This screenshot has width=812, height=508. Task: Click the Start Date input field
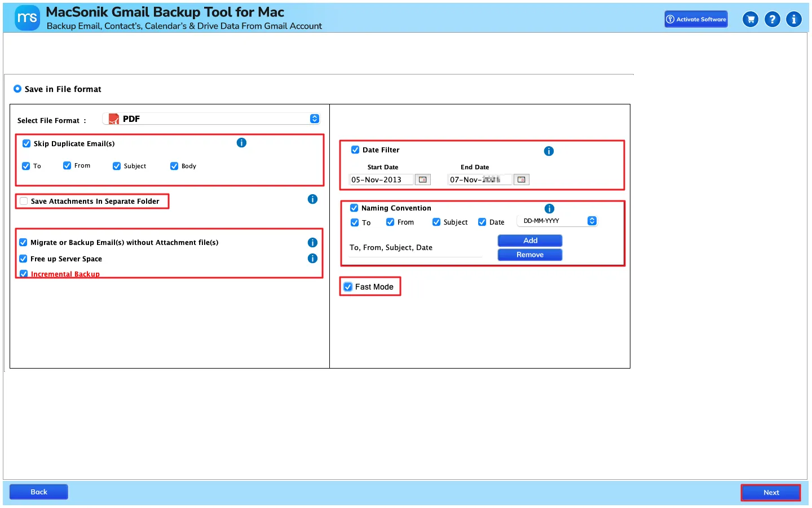[381, 179]
